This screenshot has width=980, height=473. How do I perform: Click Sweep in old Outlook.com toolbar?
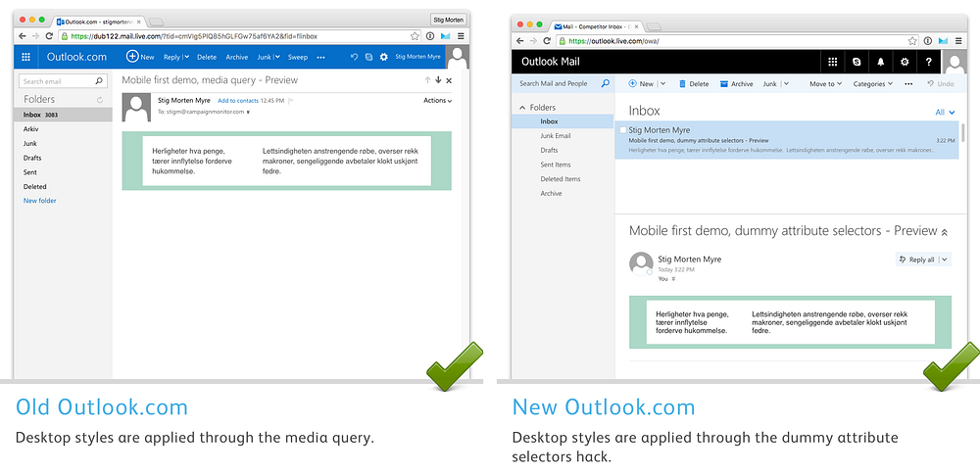(x=298, y=57)
